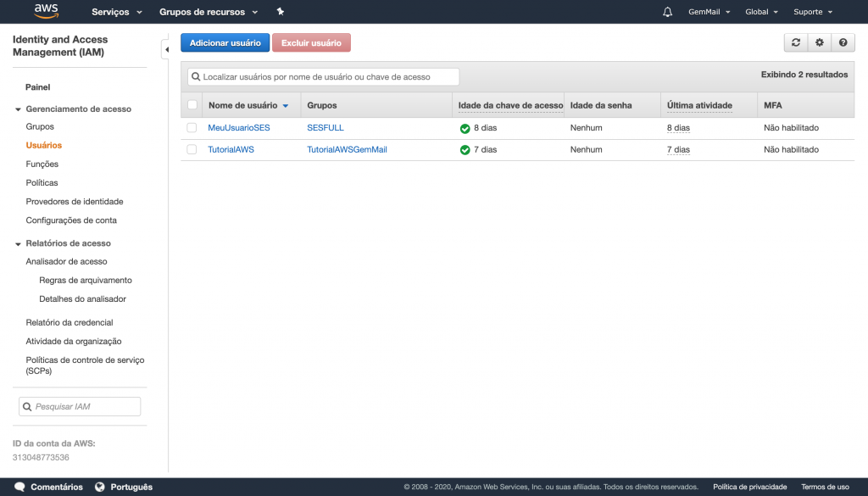Click Termos de uso link
Screen dimensions: 868x496
coord(826,488)
